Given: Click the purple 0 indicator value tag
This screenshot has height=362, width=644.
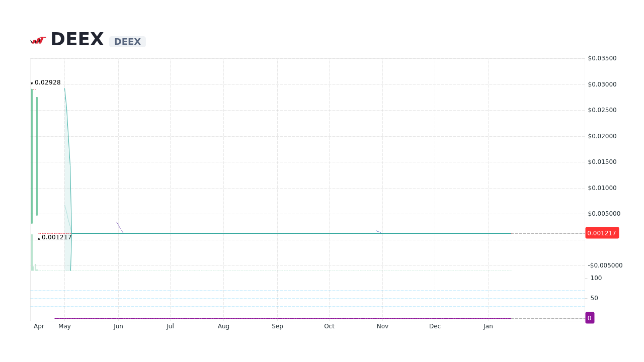Looking at the screenshot, I should (590, 318).
